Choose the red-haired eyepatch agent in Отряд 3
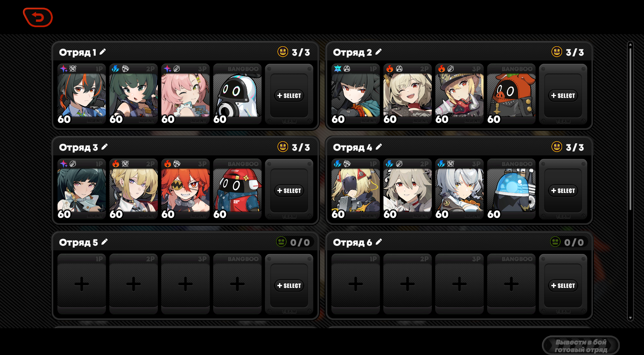 185,189
